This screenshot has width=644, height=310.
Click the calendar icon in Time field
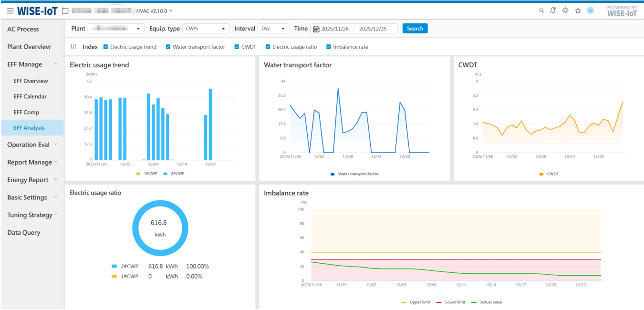(x=316, y=29)
